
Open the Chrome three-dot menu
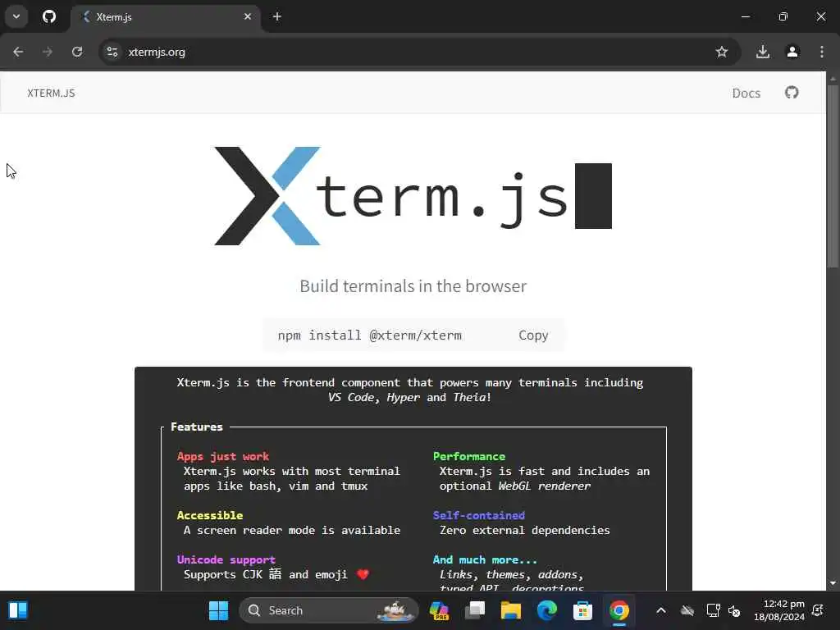click(x=822, y=52)
